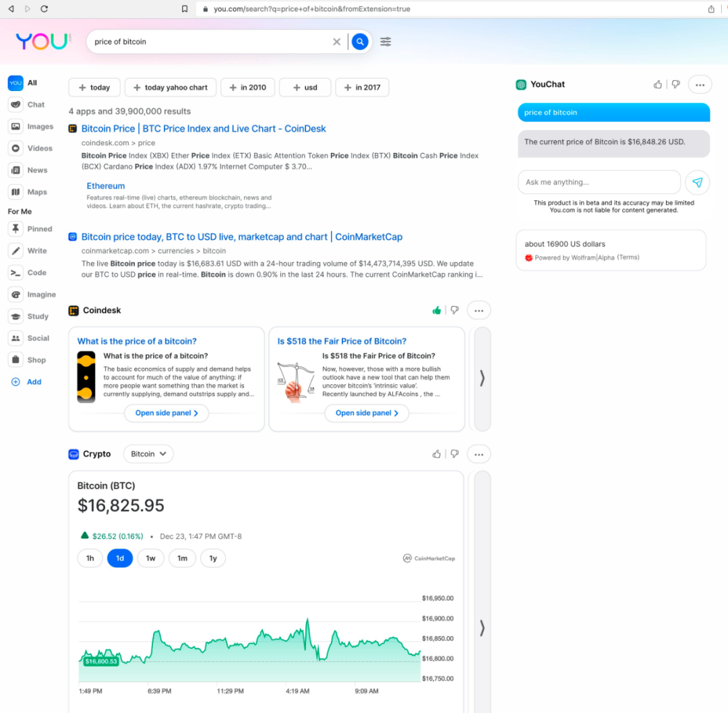Switch to the News tab
Image resolution: width=728 pixels, height=713 pixels.
click(28, 170)
